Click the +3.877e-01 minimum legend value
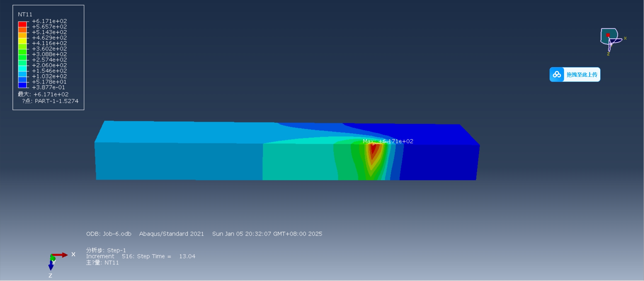This screenshot has height=281, width=644. click(x=48, y=87)
